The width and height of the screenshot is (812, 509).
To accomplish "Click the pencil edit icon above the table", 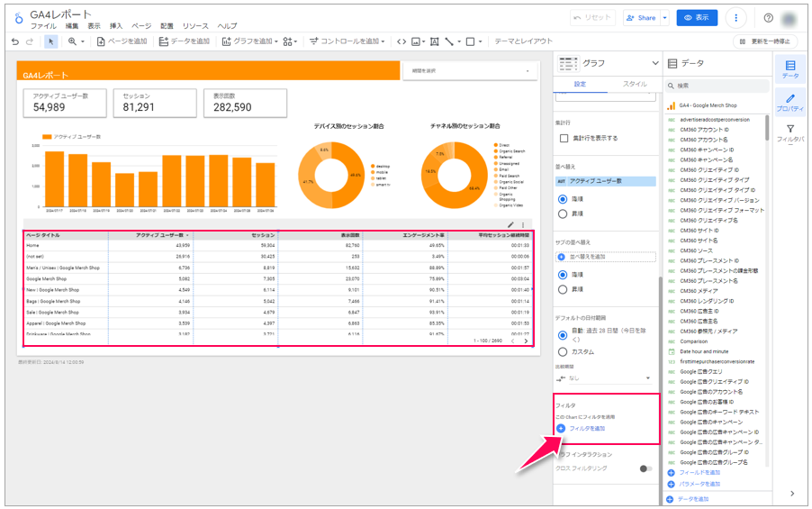I will pyautogui.click(x=510, y=225).
